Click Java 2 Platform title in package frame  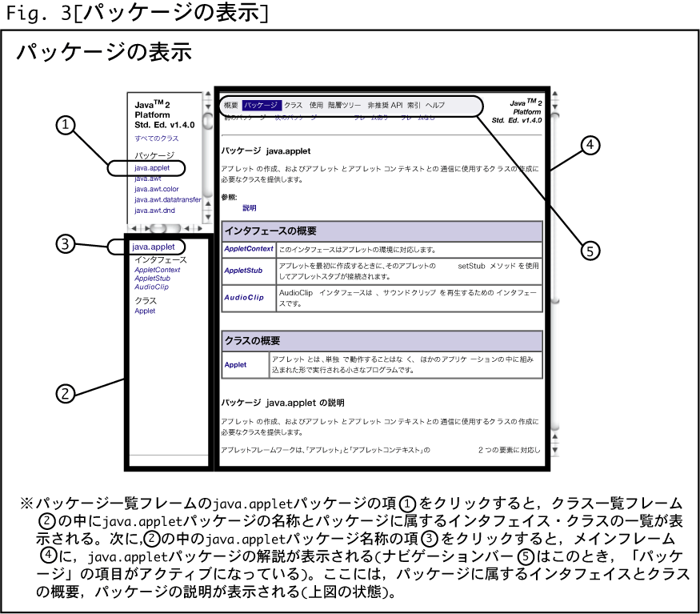click(x=165, y=114)
